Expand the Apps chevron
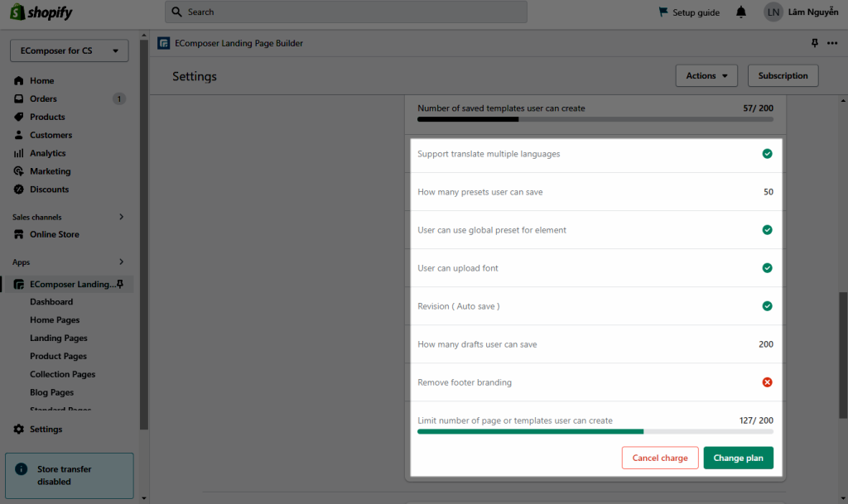The width and height of the screenshot is (848, 504). (x=121, y=262)
